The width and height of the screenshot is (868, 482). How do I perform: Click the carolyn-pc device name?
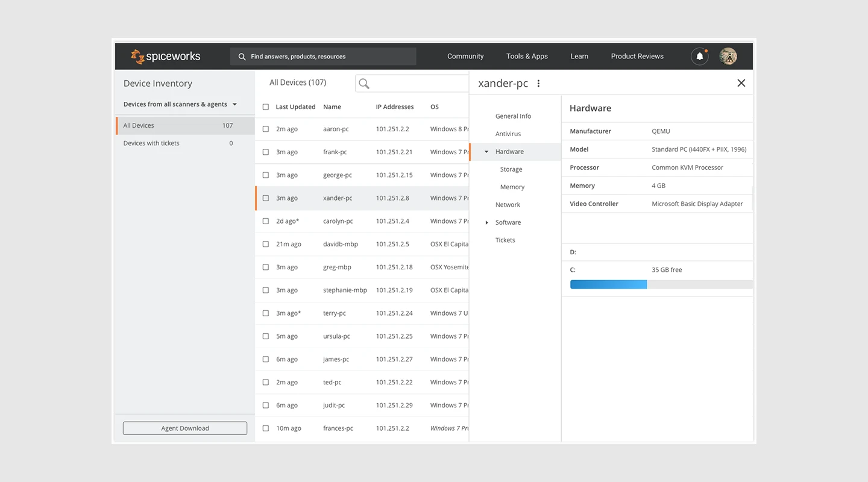(338, 221)
